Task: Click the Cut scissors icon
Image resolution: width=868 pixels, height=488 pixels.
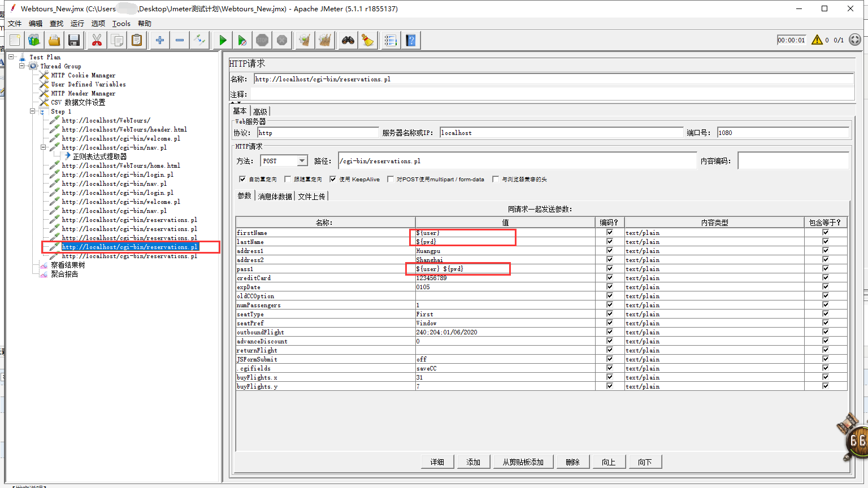Action: (97, 40)
